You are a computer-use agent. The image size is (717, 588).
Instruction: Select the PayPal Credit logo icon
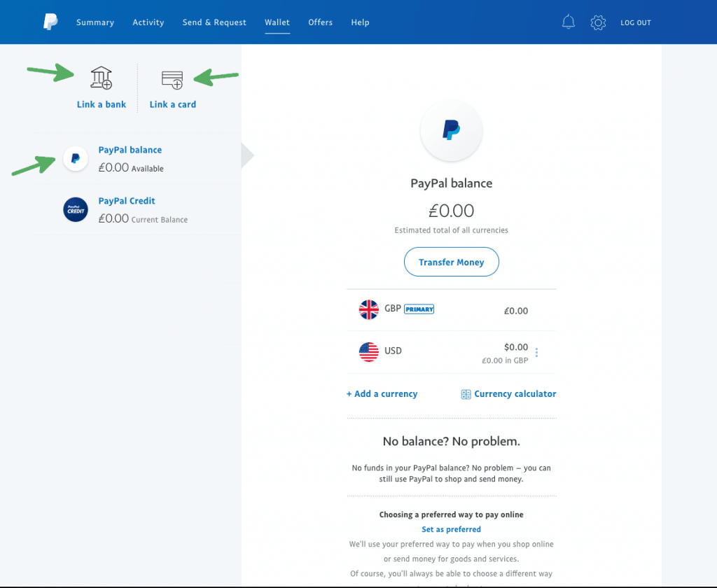tap(76, 209)
